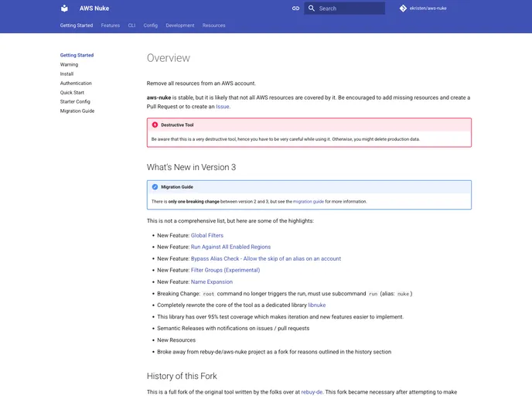The width and height of the screenshot is (532, 396).
Task: Click 'Remove all resources from an AWS account.' text
Action: (x=201, y=84)
